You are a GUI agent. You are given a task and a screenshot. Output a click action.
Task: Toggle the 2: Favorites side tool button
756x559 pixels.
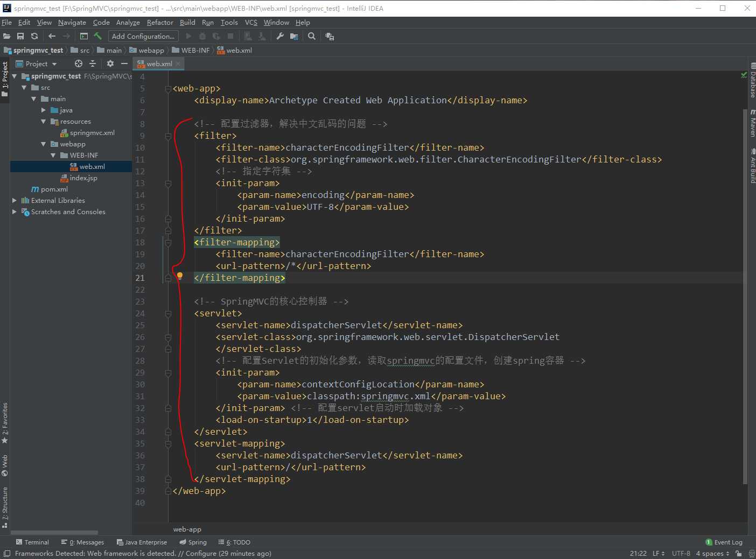[x=5, y=423]
